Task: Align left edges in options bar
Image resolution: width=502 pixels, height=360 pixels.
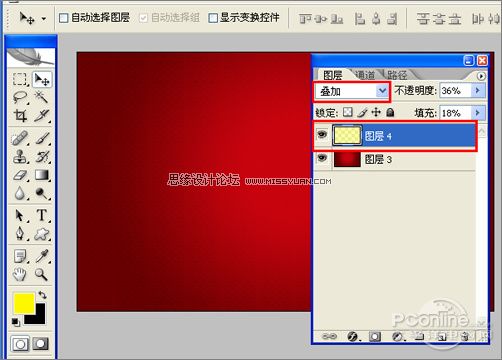Action: pyautogui.click(x=360, y=19)
